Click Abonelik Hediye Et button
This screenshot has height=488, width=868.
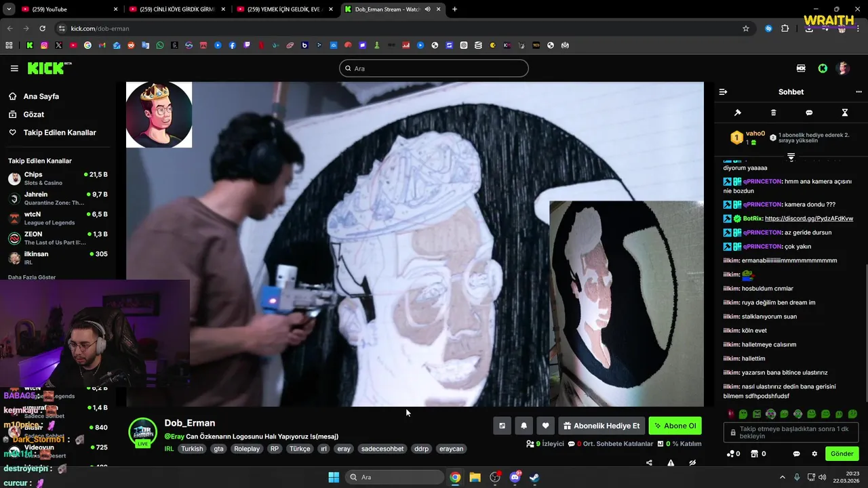click(601, 426)
